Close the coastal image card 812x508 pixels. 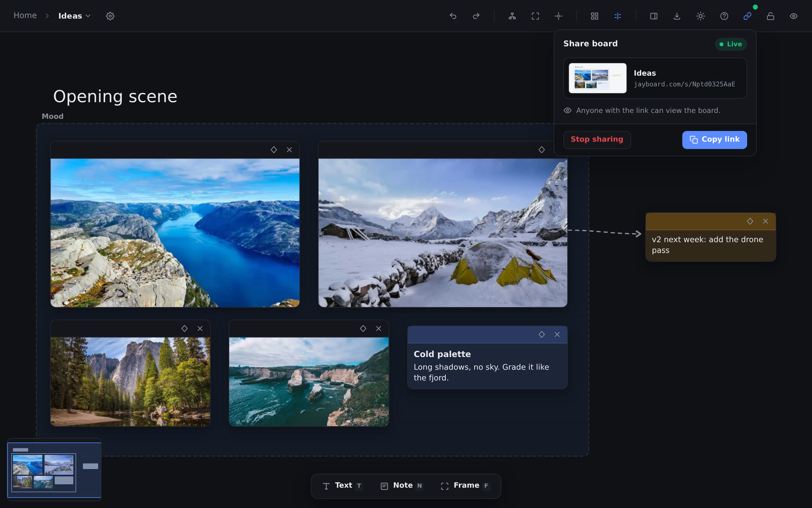378,328
